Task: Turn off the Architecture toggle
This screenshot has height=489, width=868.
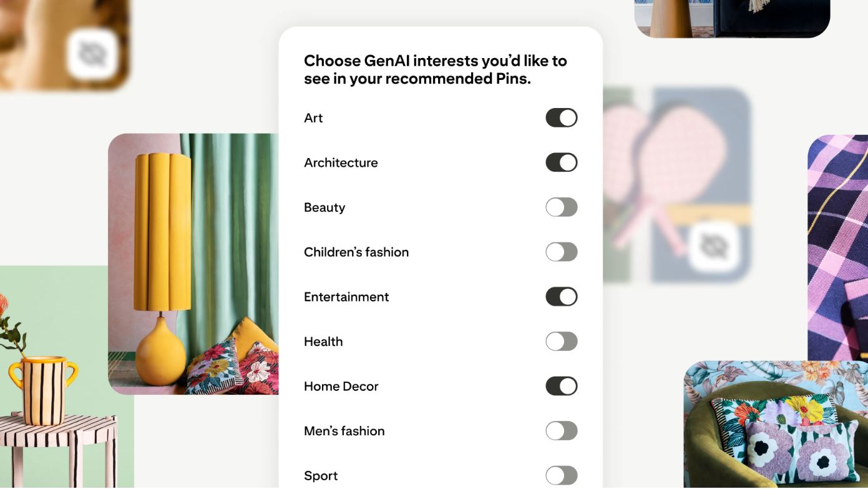Action: click(x=561, y=162)
